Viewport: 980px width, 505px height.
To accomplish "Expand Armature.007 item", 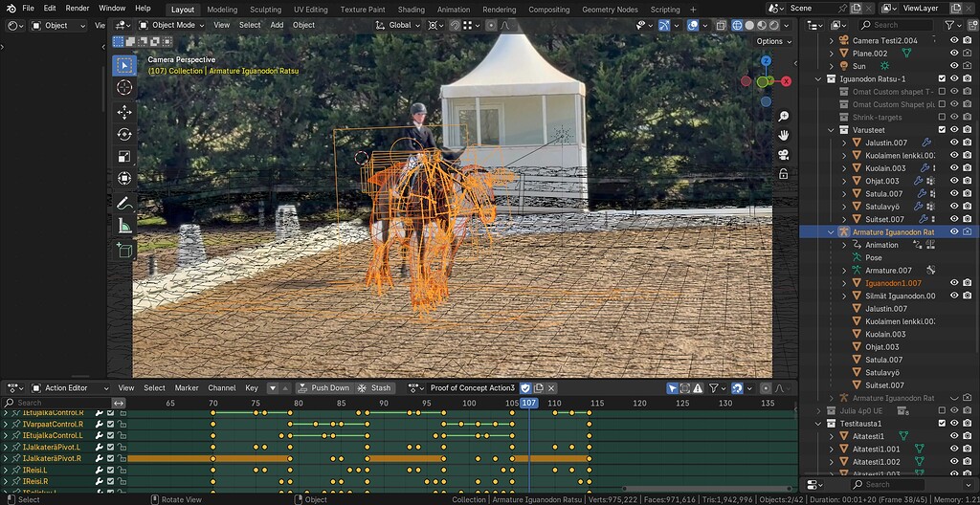I will point(844,270).
